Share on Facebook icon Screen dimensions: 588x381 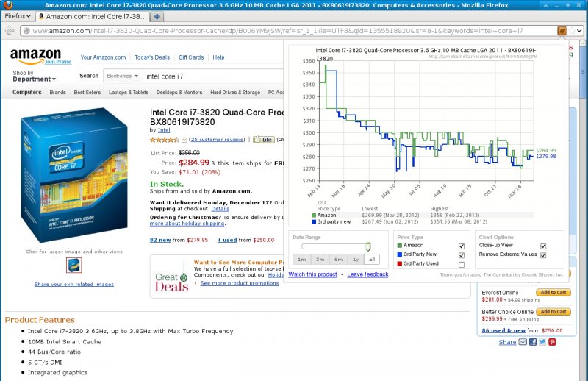coord(532,342)
